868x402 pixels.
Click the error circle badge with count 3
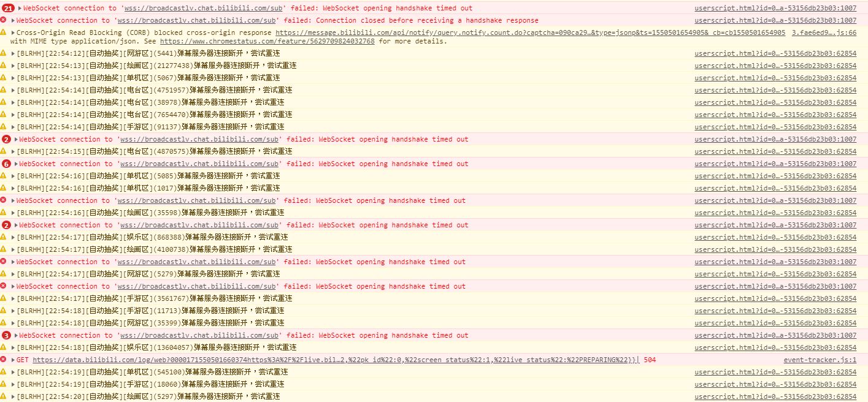click(x=6, y=335)
